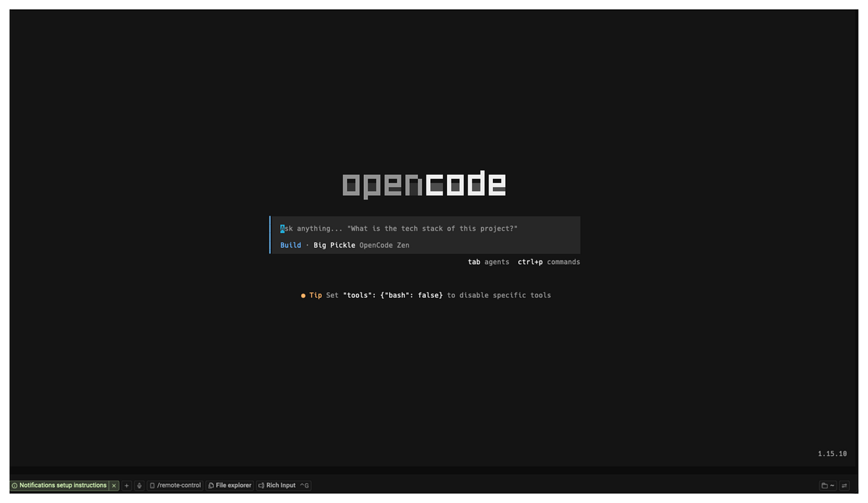Click the Big Pickle model name

pos(334,245)
